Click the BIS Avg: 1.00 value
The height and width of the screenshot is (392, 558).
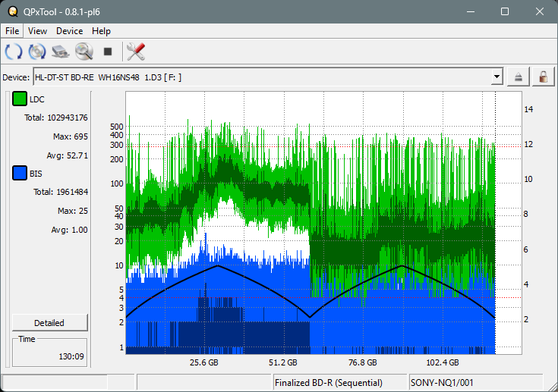click(x=69, y=230)
